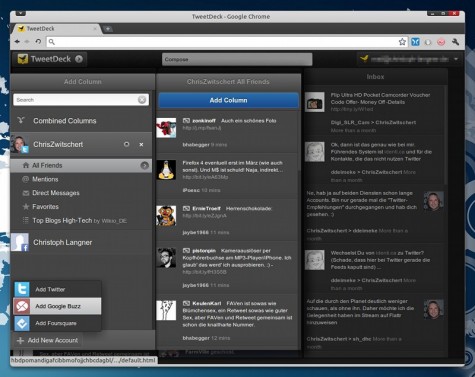The width and height of the screenshot is (475, 377).
Task: Click the Inbox column header
Action: click(375, 77)
